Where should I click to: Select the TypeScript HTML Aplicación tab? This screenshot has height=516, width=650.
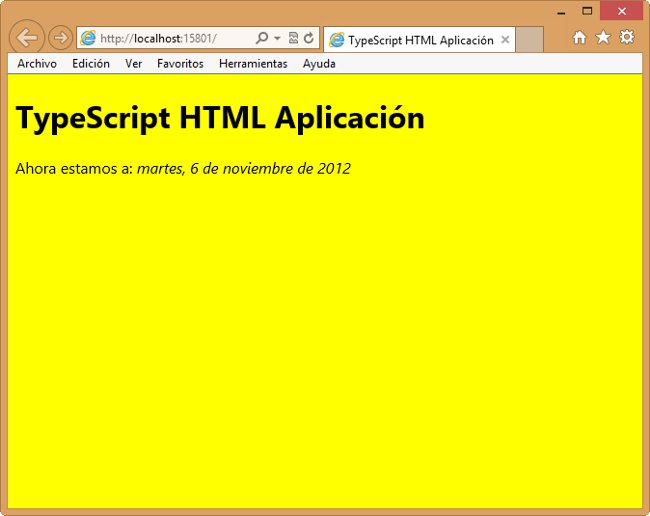419,40
